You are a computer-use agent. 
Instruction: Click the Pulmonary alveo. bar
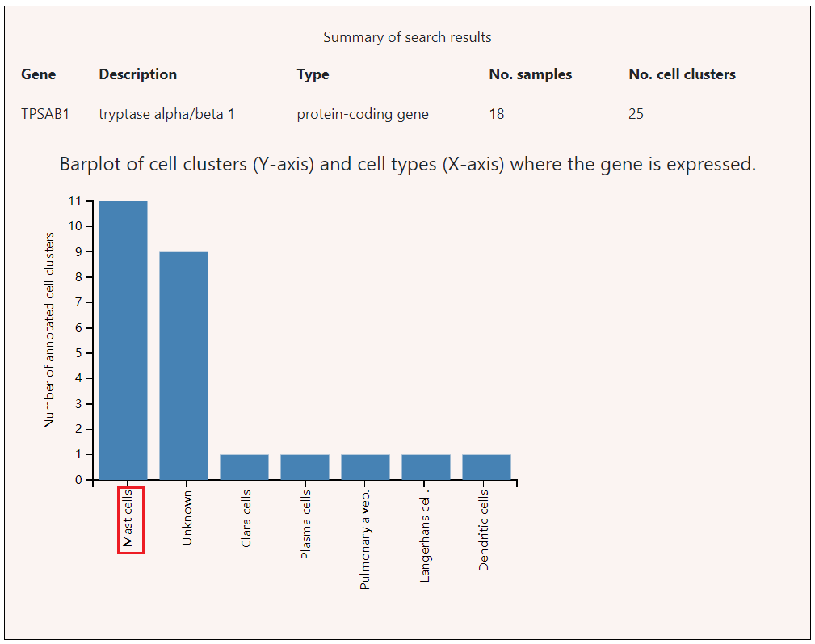[365, 467]
